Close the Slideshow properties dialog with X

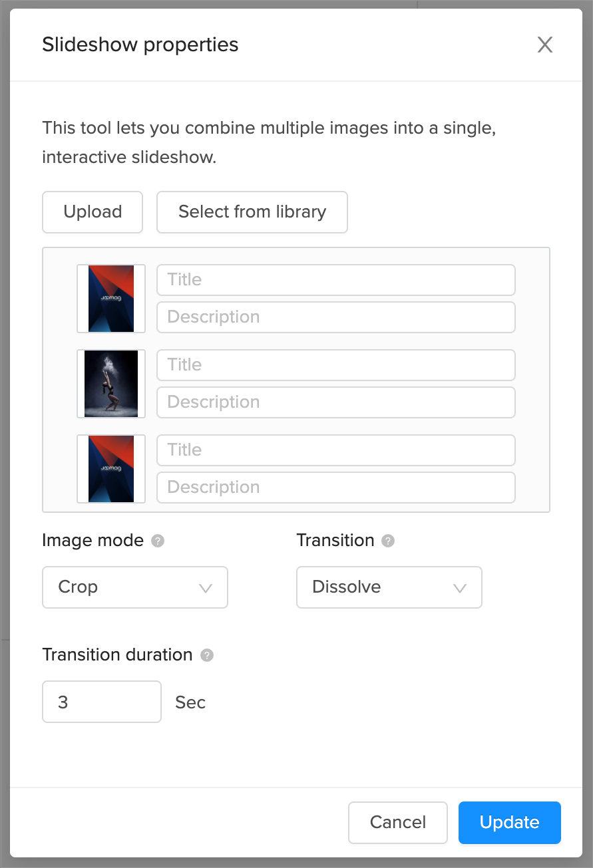point(545,45)
